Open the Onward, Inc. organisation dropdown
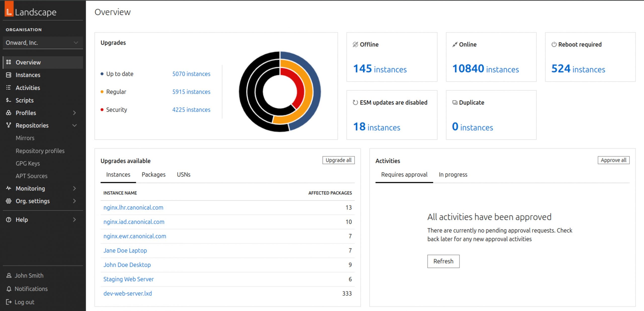This screenshot has width=644, height=311. pos(42,43)
